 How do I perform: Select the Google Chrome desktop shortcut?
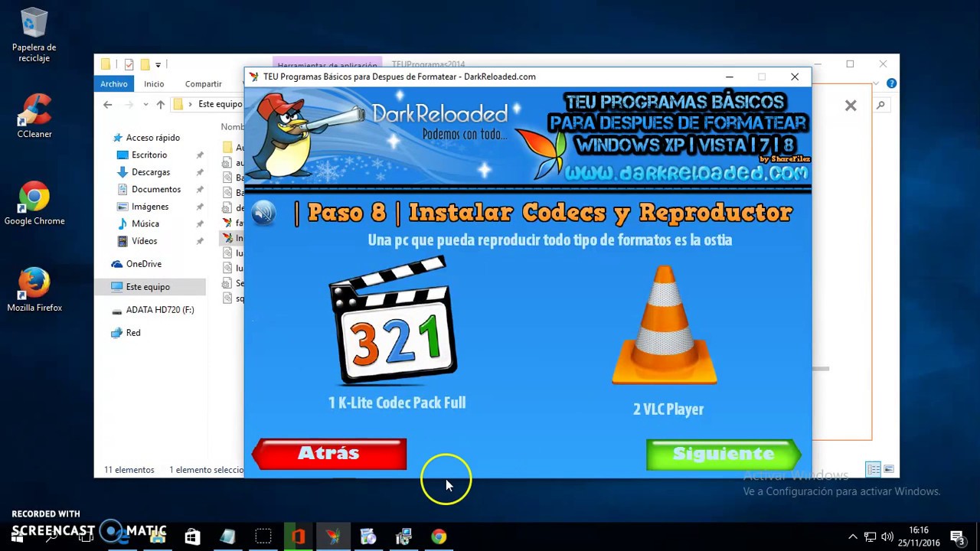coord(34,204)
